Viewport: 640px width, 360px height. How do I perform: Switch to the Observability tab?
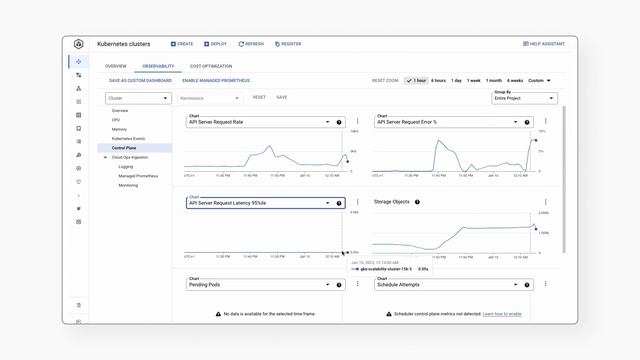(158, 66)
